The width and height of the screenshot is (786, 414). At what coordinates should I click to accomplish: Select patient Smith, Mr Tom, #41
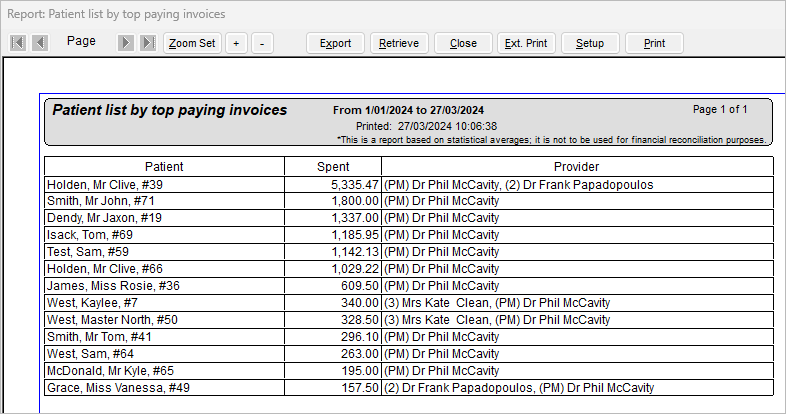click(99, 337)
